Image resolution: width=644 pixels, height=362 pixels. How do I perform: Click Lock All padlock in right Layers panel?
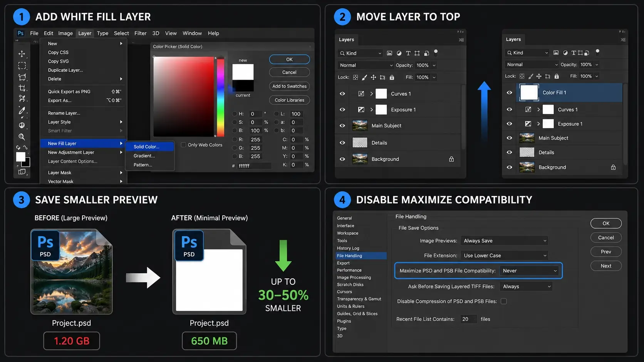tap(557, 76)
